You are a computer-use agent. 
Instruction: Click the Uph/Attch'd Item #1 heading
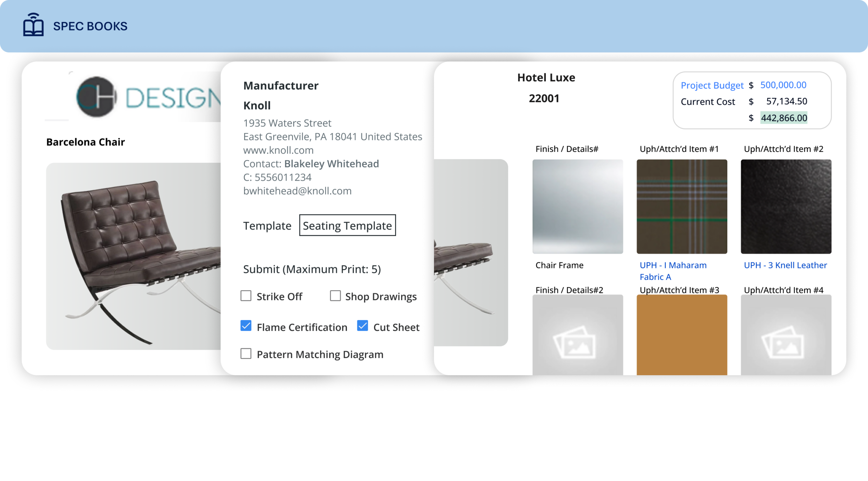tap(679, 149)
